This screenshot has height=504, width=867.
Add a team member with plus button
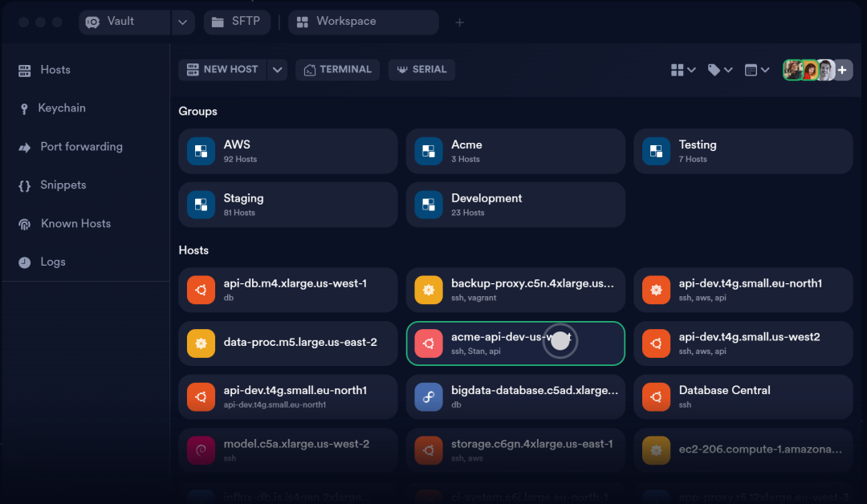(x=843, y=70)
